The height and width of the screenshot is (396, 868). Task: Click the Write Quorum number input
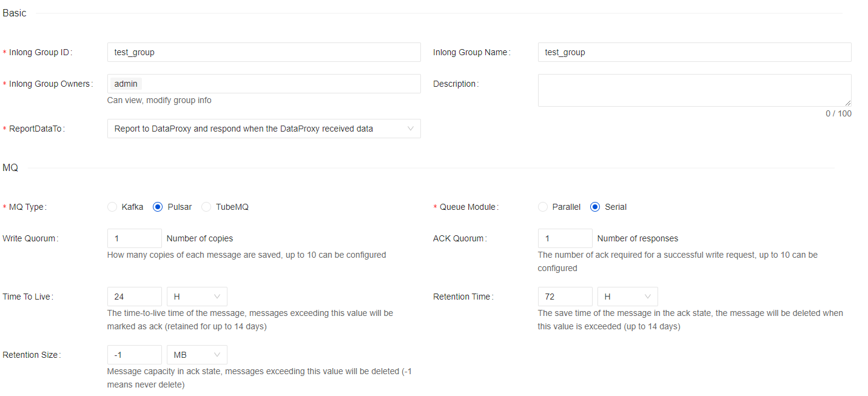[134, 238]
